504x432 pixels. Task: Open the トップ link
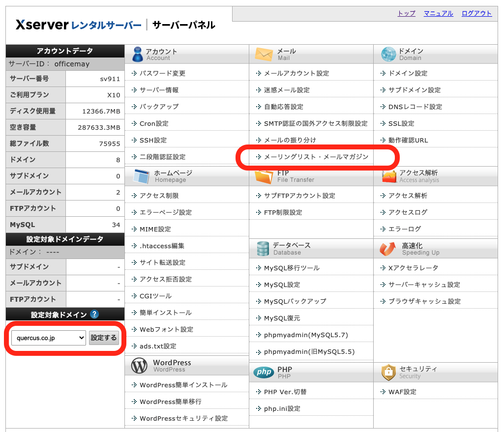407,13
